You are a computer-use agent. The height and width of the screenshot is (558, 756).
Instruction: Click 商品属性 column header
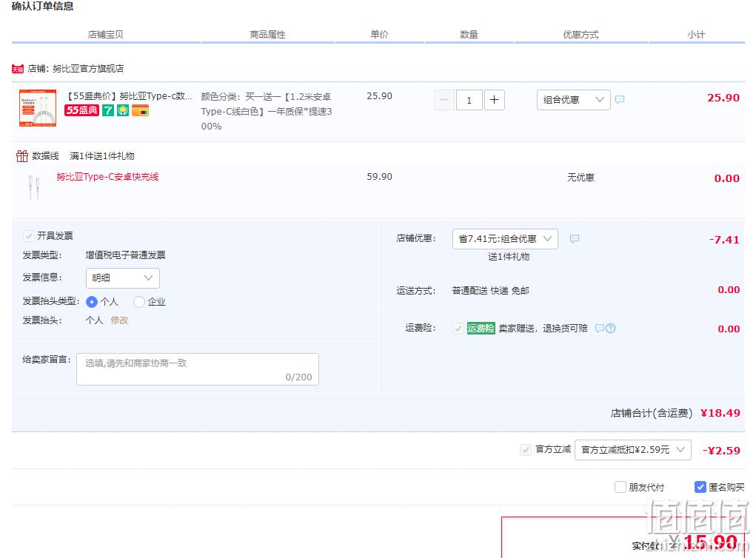[267, 35]
